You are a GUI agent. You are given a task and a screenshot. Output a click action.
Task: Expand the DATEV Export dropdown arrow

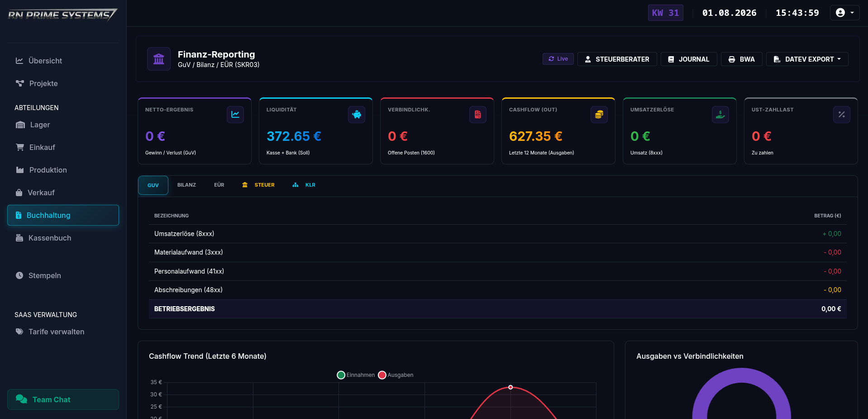coord(839,59)
